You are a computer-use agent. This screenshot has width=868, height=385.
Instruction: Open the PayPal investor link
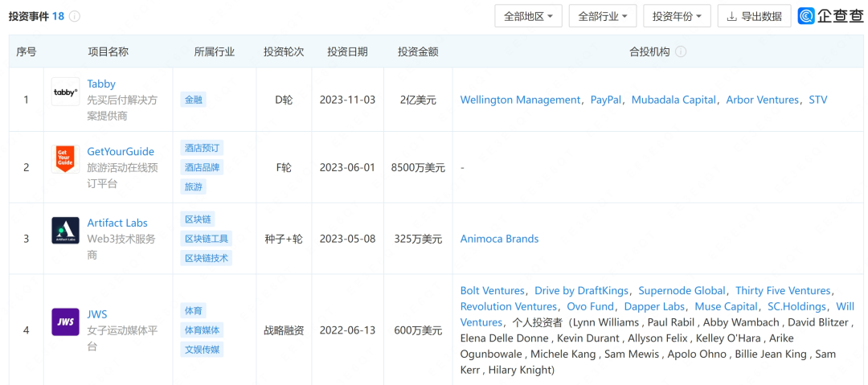tap(606, 100)
